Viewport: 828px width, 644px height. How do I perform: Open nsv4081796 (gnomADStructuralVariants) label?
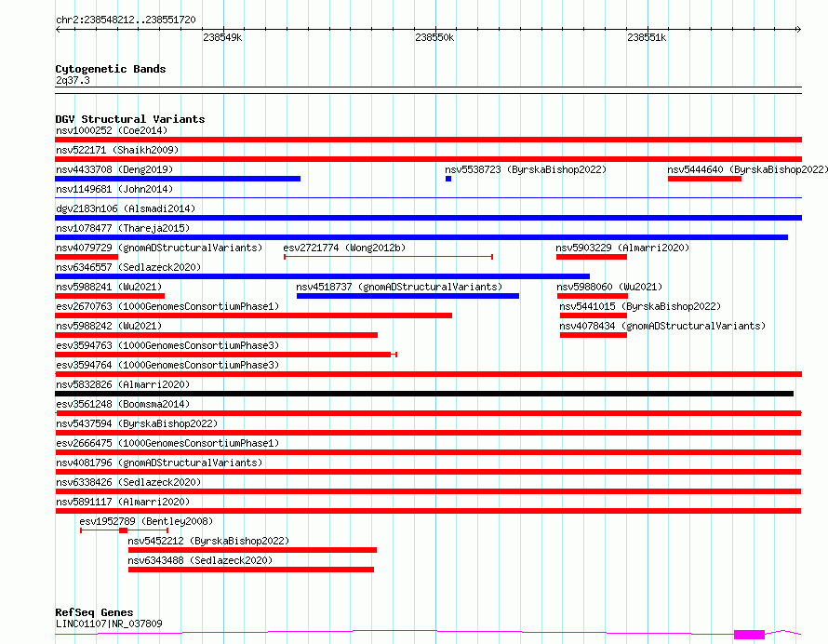click(x=159, y=463)
